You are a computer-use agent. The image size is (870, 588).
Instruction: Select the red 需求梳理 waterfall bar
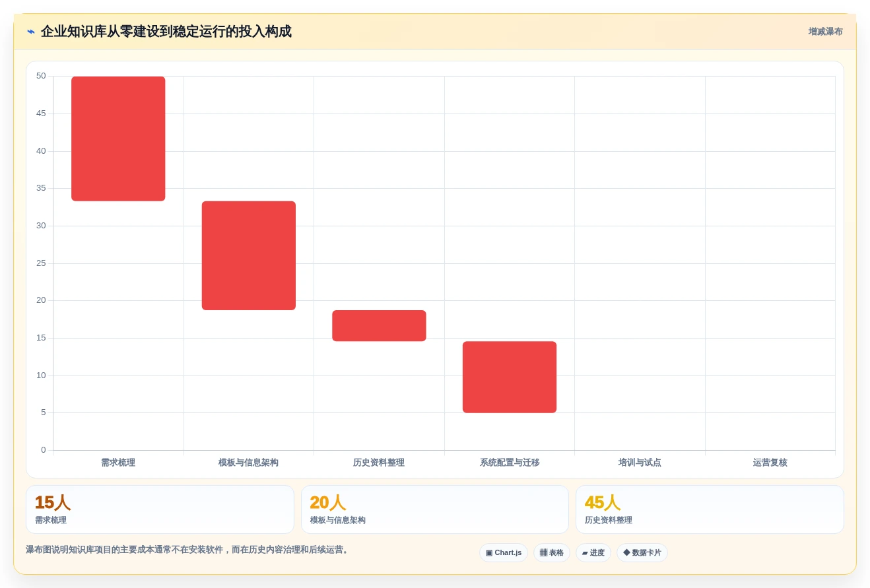(x=118, y=139)
